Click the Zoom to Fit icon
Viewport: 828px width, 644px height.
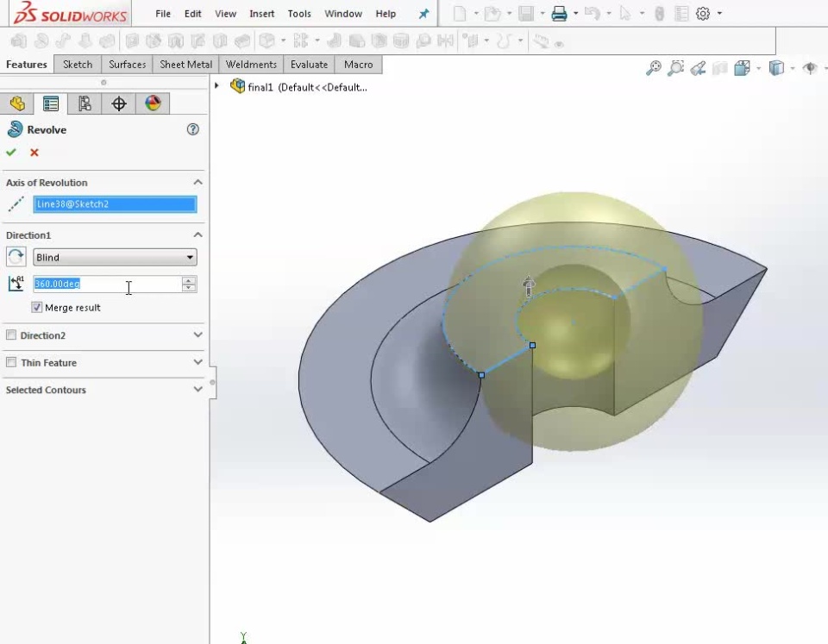coord(654,68)
